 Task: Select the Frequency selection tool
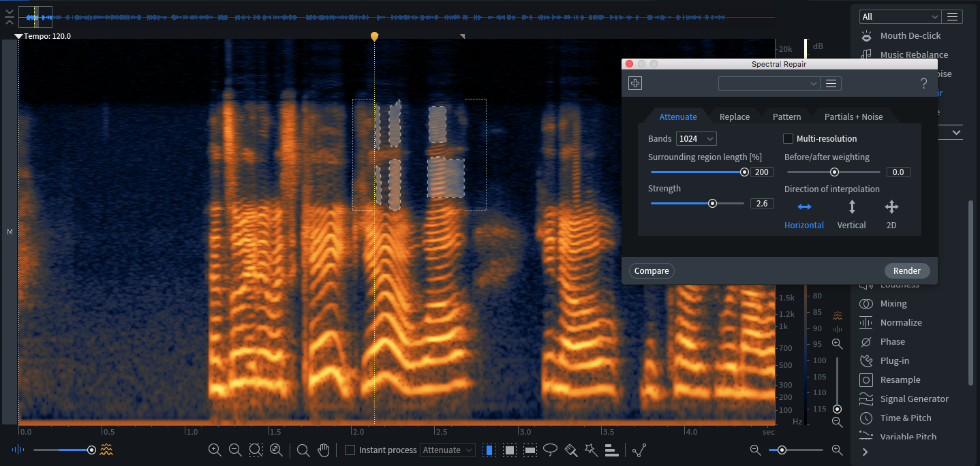coord(530,450)
